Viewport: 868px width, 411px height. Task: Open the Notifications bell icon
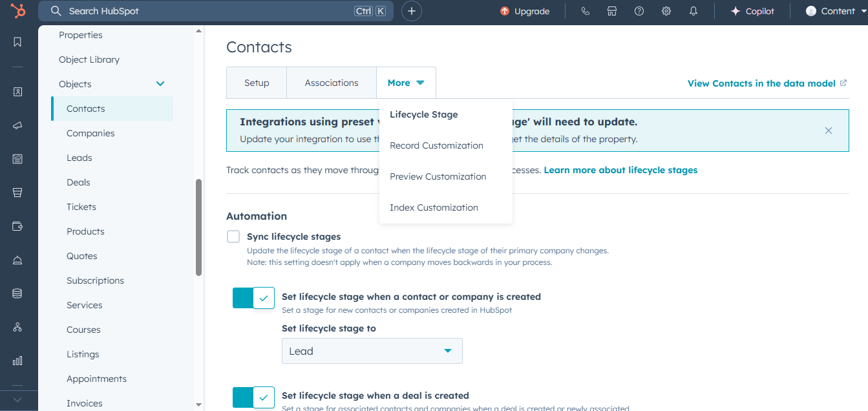(693, 11)
